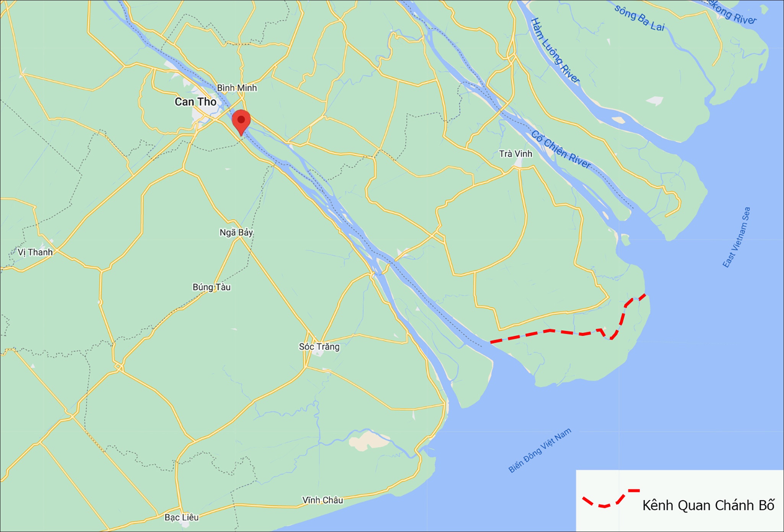Viewport: 784px width, 532px height.
Task: Click the Vĩnh Châu place label
Action: click(323, 500)
